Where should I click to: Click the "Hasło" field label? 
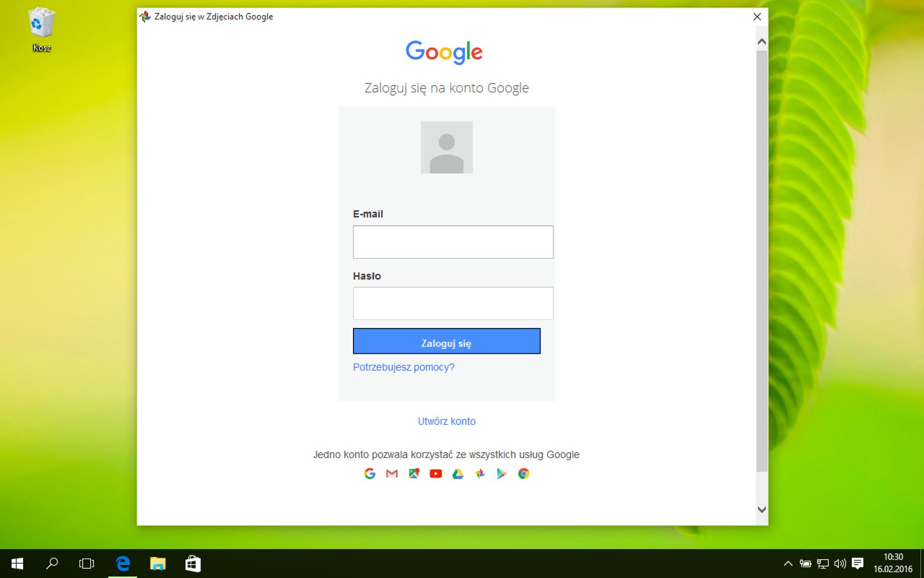tap(367, 276)
